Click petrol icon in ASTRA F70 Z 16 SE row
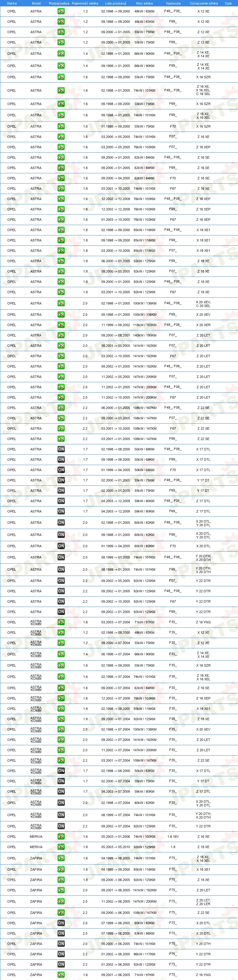Screen dimensions: 238x980 [61, 178]
